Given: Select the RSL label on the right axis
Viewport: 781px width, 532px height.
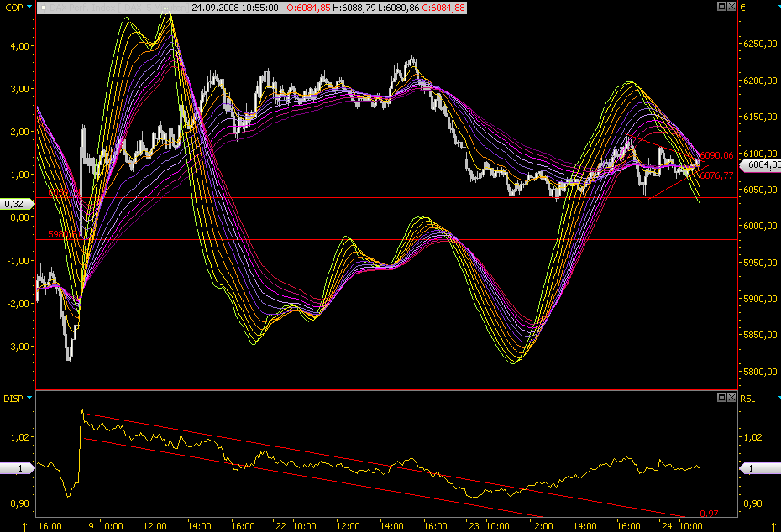Looking at the screenshot, I should pos(747,399).
